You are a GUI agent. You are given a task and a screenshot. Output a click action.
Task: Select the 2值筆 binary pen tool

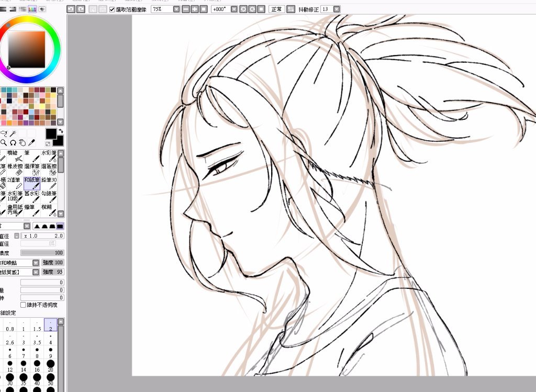pos(15,183)
